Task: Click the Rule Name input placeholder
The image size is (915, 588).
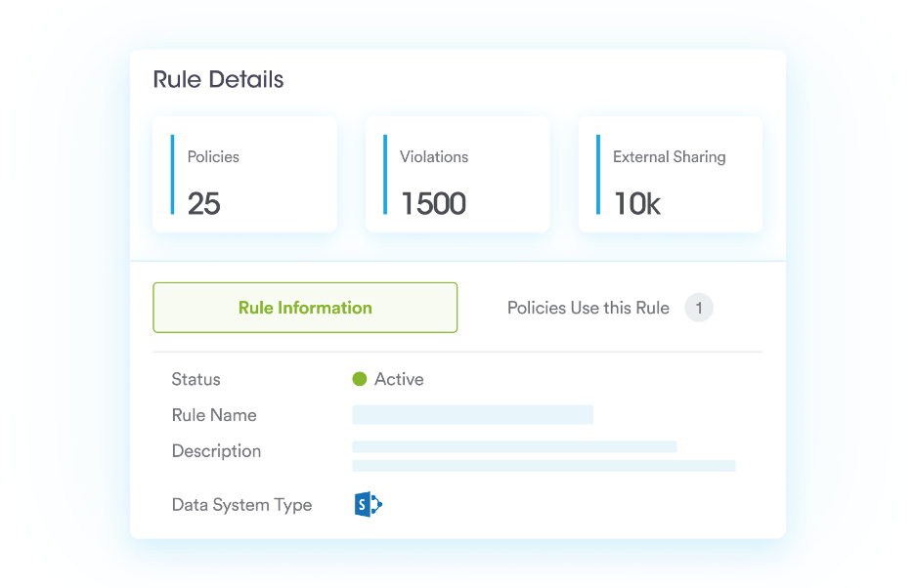Action: (x=473, y=414)
